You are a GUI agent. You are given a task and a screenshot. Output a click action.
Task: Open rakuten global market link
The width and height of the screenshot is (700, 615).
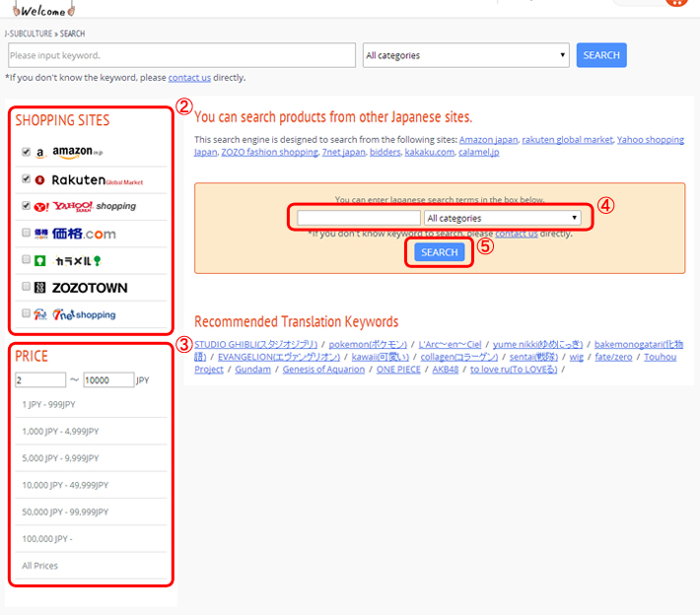click(568, 140)
